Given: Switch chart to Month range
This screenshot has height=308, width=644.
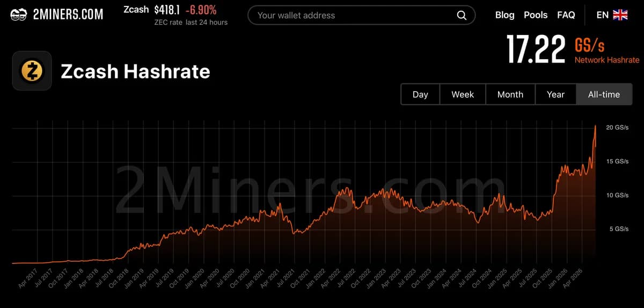Looking at the screenshot, I should click(x=510, y=94).
